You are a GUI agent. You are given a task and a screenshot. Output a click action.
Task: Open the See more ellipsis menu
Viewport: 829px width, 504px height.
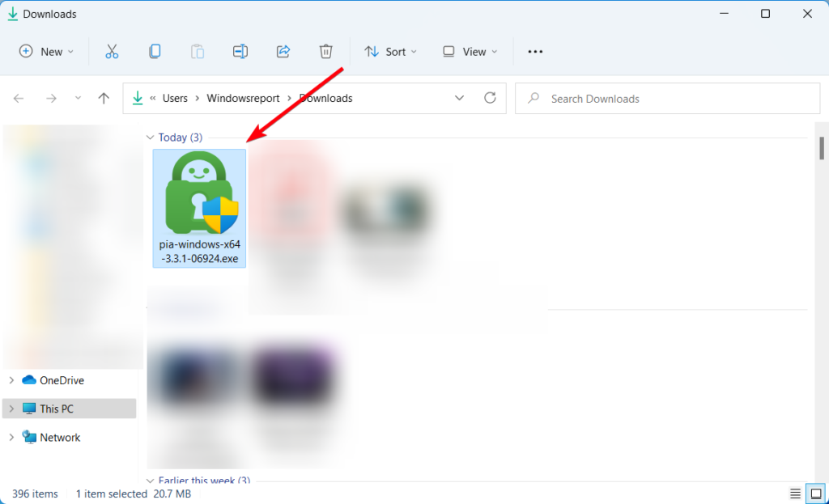[x=534, y=51]
